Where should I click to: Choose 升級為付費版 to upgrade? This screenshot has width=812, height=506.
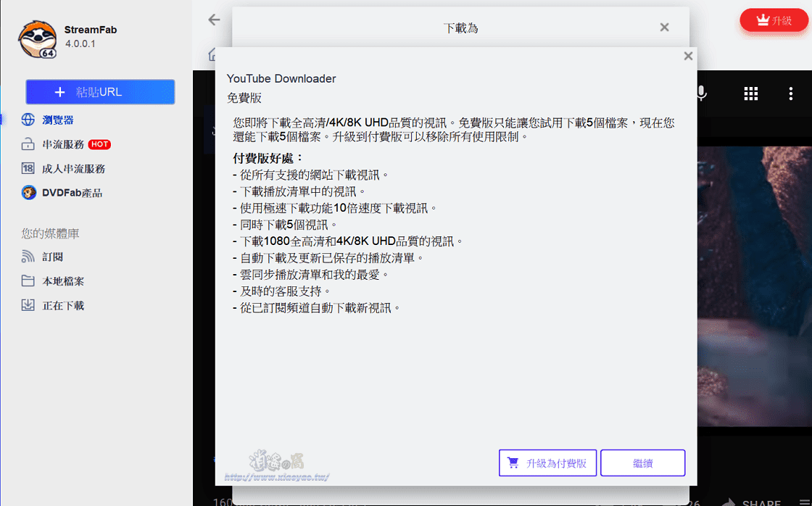(548, 463)
